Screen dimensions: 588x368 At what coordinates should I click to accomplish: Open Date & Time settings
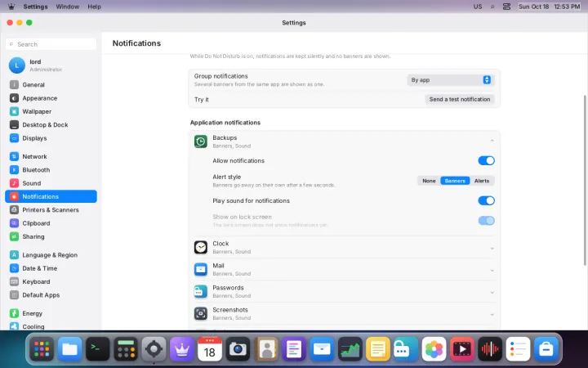(51, 268)
